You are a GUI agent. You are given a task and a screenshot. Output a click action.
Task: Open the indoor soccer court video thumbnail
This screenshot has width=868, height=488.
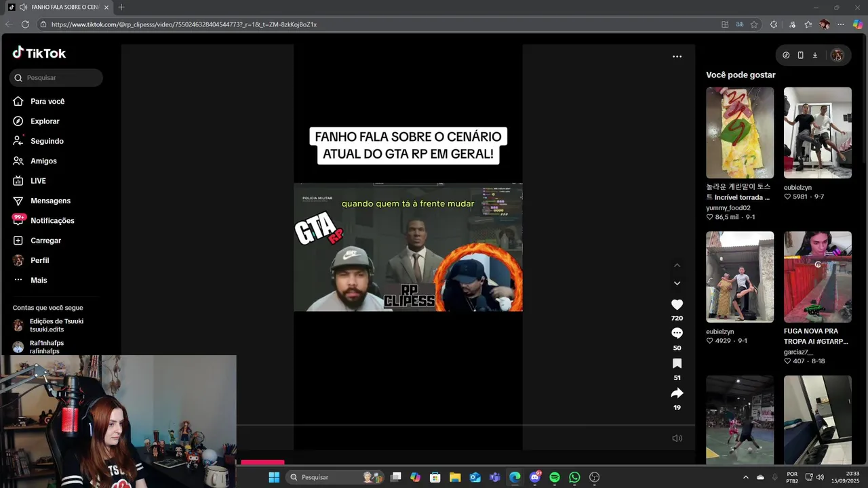[740, 420]
